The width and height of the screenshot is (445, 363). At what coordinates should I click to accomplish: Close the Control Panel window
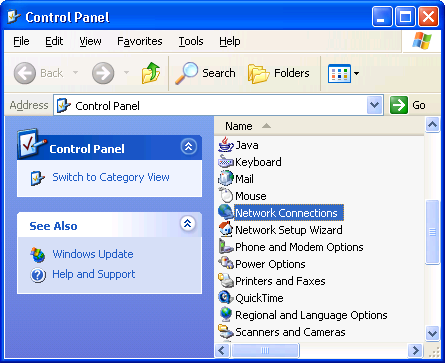coord(429,17)
